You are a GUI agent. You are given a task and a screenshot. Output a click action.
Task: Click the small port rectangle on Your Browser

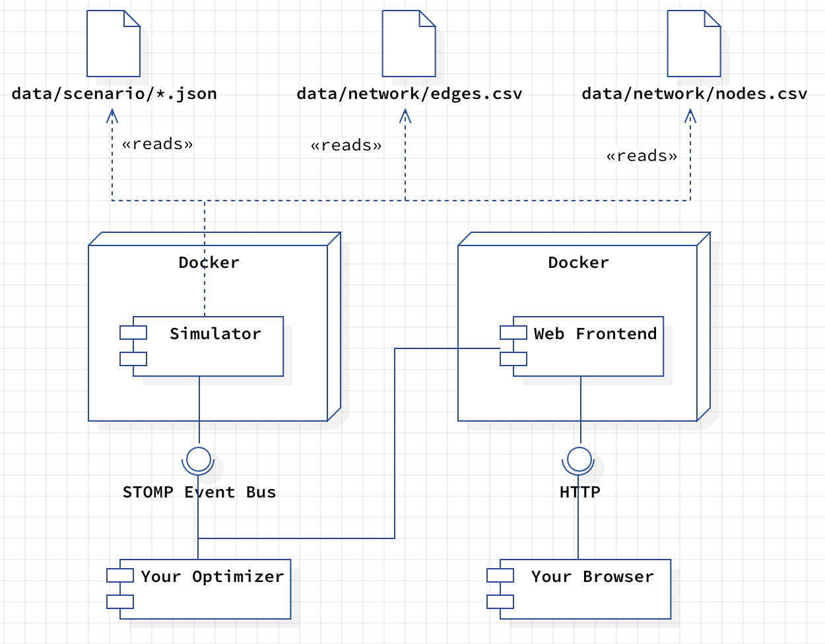point(500,575)
